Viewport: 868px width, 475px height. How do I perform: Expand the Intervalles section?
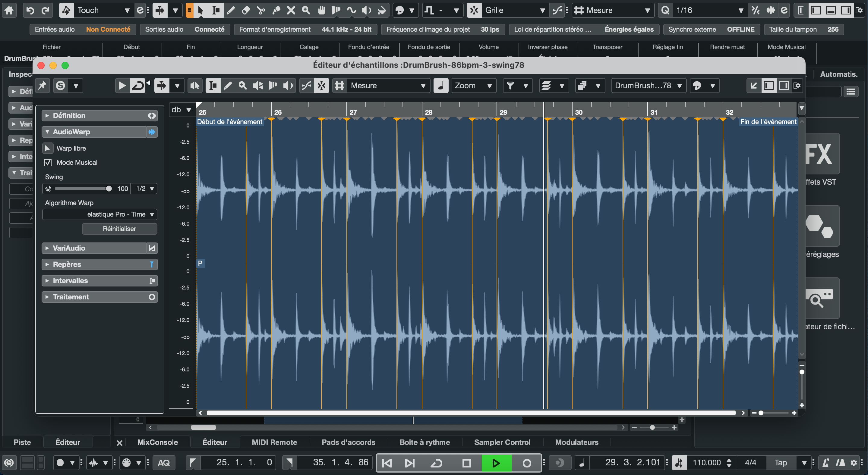(x=47, y=281)
